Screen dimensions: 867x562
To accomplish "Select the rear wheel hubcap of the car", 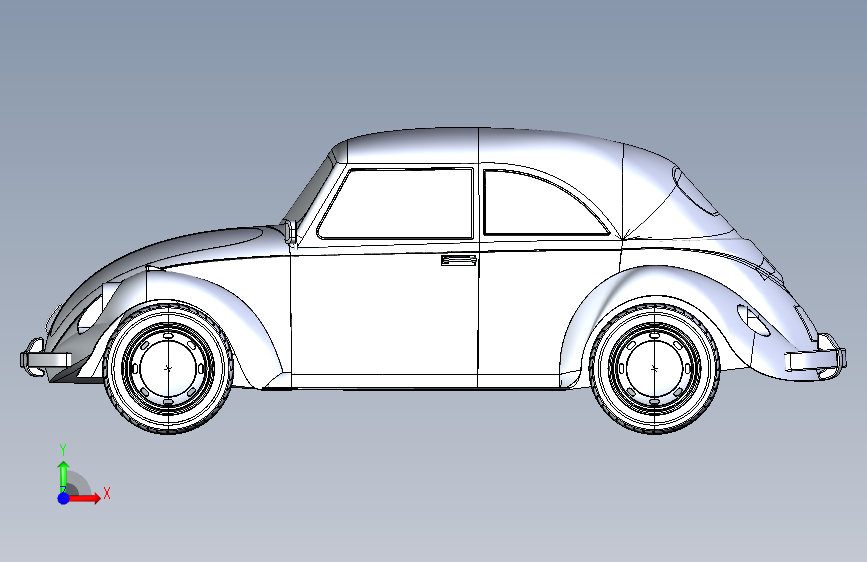I will (654, 368).
